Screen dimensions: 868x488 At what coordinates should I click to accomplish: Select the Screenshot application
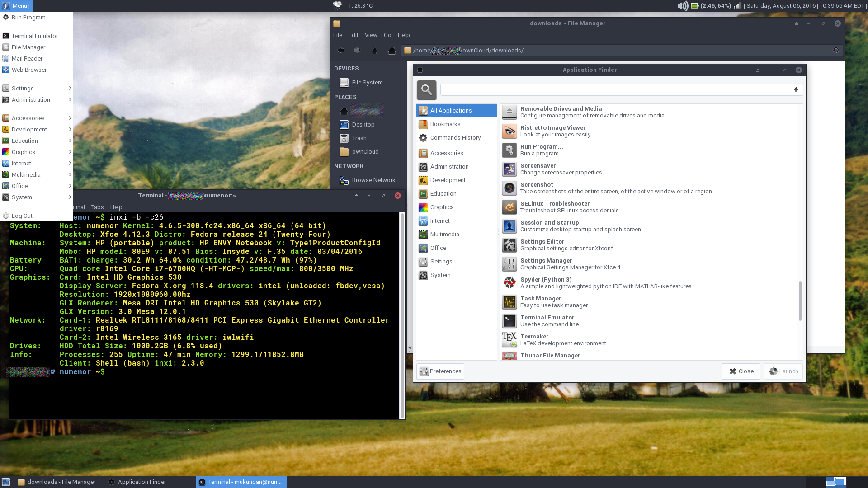point(649,188)
